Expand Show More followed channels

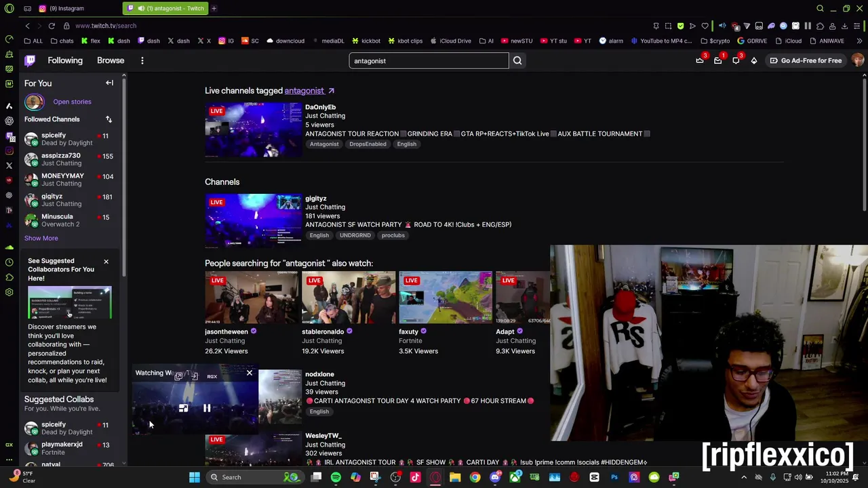click(x=41, y=238)
